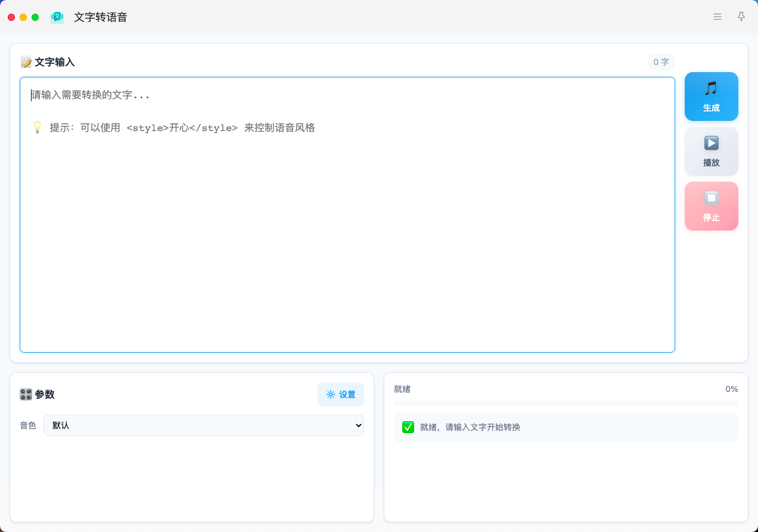Click the 0 字 character counter badge
Image resolution: width=758 pixels, height=532 pixels.
coord(661,62)
